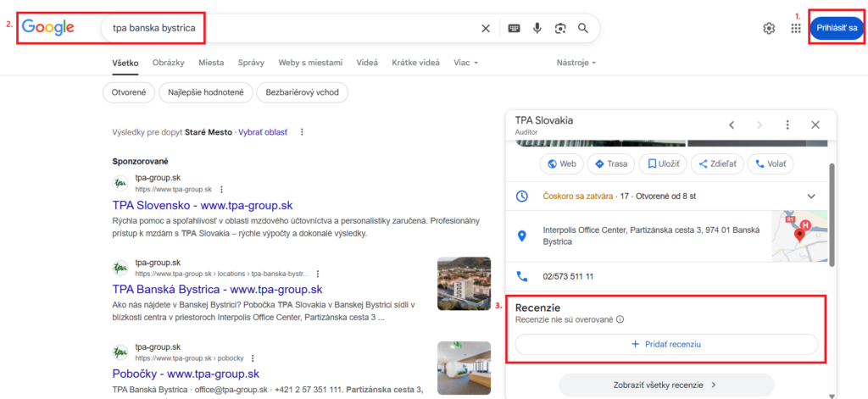Viewport: 868px width, 399px height.
Task: Open the building thumbnail for TPA Banská Bystrica
Action: coord(464,283)
